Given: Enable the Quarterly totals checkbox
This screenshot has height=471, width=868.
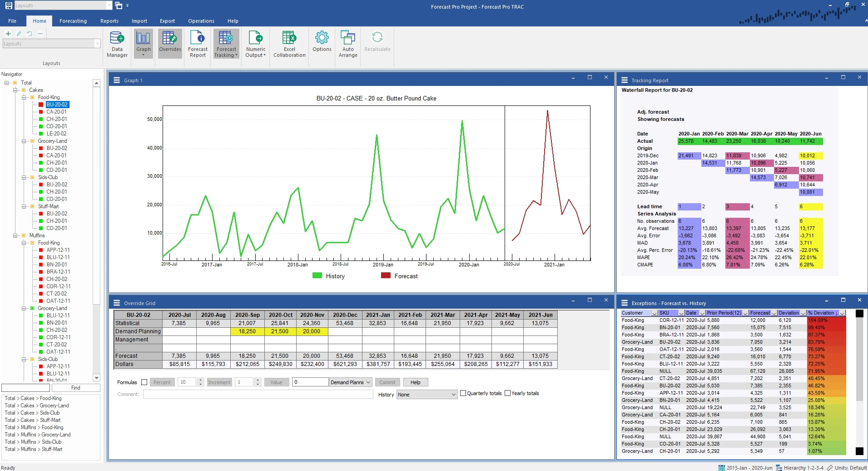Looking at the screenshot, I should (463, 393).
